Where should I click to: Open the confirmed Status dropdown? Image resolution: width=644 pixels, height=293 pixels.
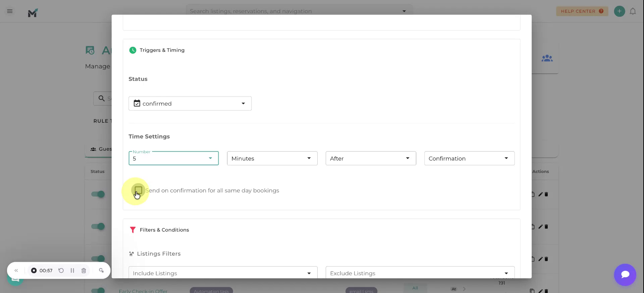[190, 104]
